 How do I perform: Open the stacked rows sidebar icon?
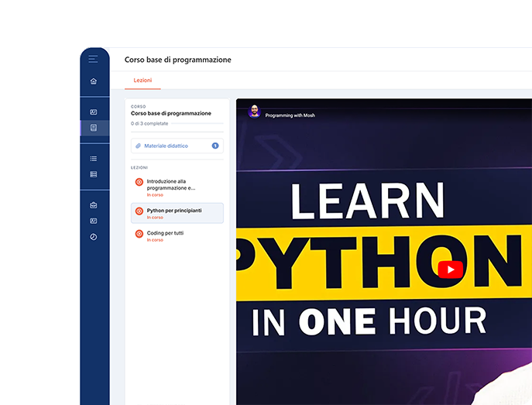[93, 174]
